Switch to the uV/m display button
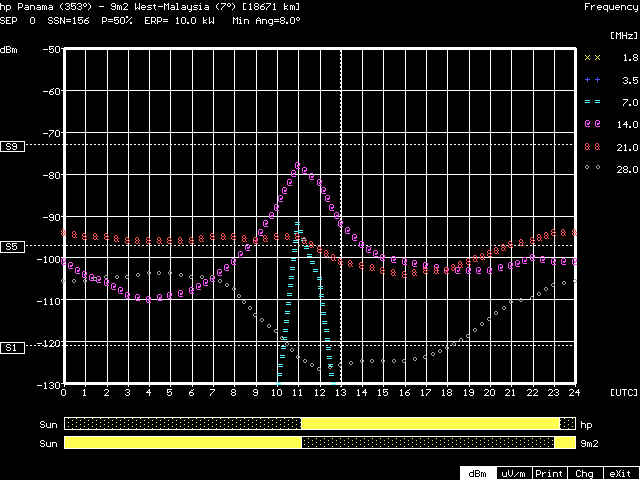640x480 pixels. (x=514, y=473)
